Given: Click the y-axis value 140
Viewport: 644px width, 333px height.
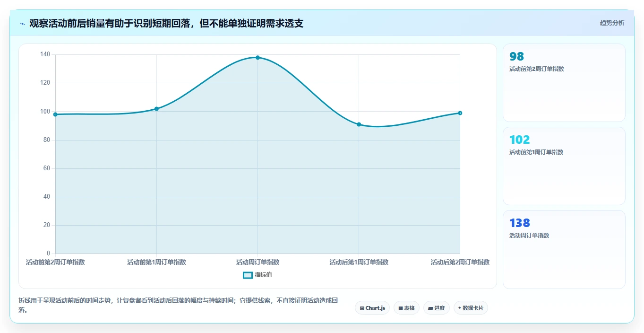Looking at the screenshot, I should pyautogui.click(x=45, y=54).
